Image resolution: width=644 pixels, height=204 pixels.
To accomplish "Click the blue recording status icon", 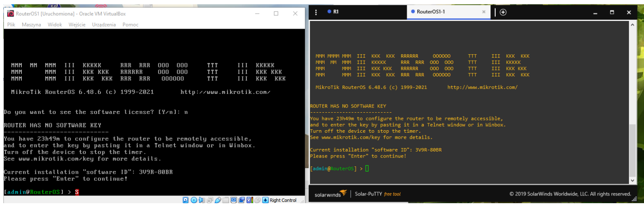I will pyautogui.click(x=242, y=200).
